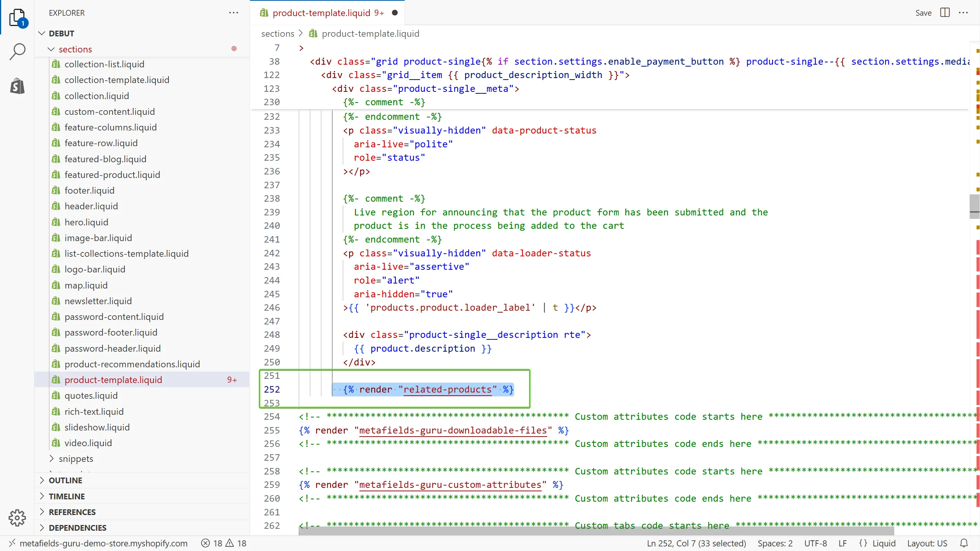Open the problems error count indicator
The height and width of the screenshot is (551, 980).
(224, 543)
